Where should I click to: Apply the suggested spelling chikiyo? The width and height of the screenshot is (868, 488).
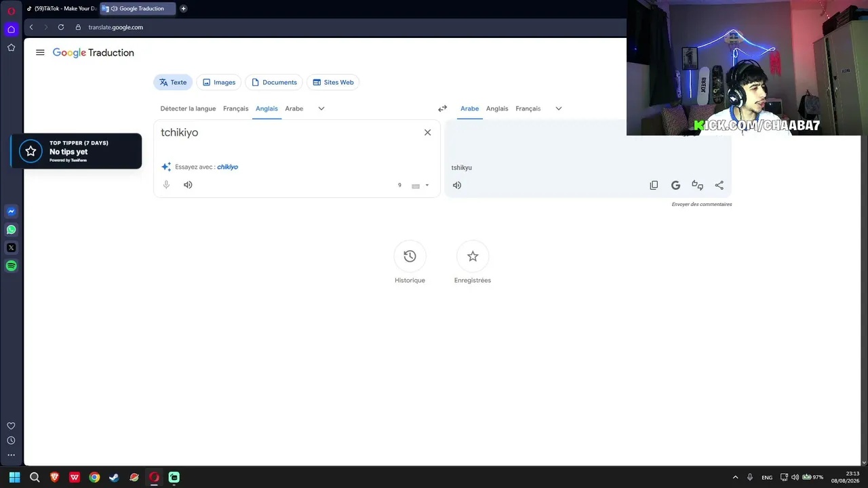227,167
